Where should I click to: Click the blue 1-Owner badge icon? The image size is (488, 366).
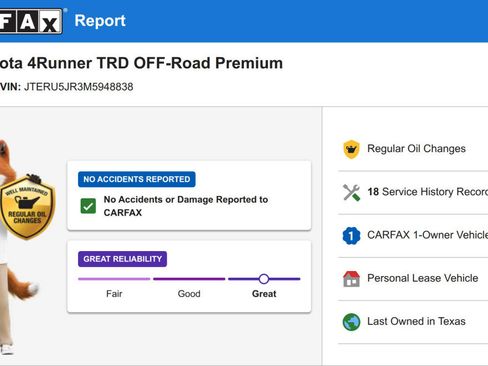(x=351, y=236)
